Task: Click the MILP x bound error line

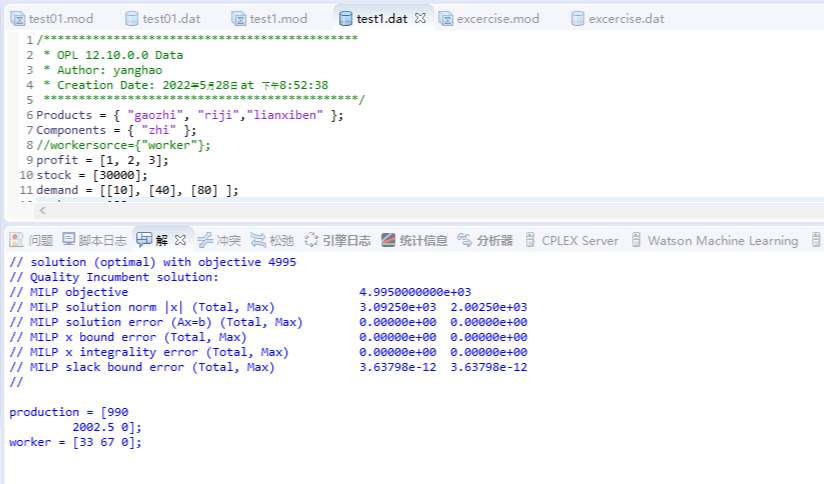Action: pyautogui.click(x=268, y=337)
